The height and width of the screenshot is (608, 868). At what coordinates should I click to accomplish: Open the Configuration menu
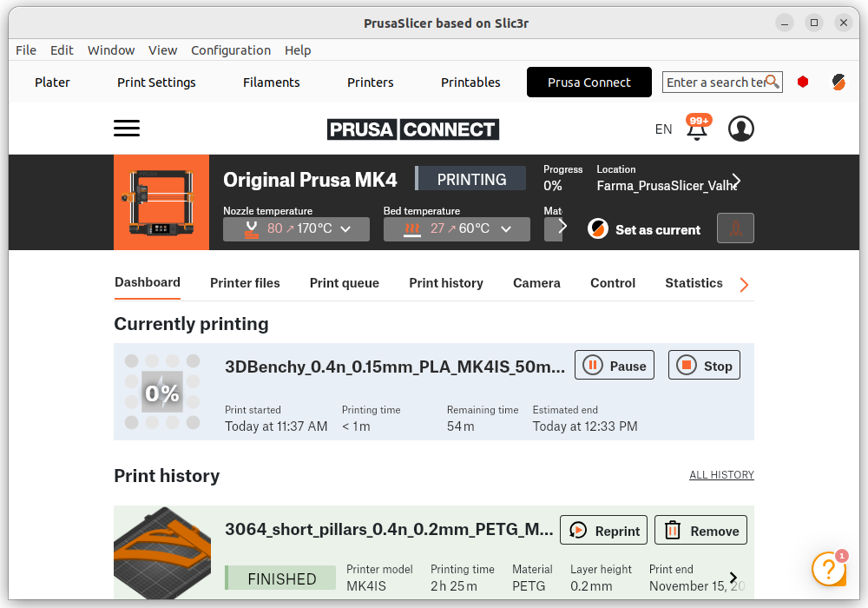(x=231, y=50)
